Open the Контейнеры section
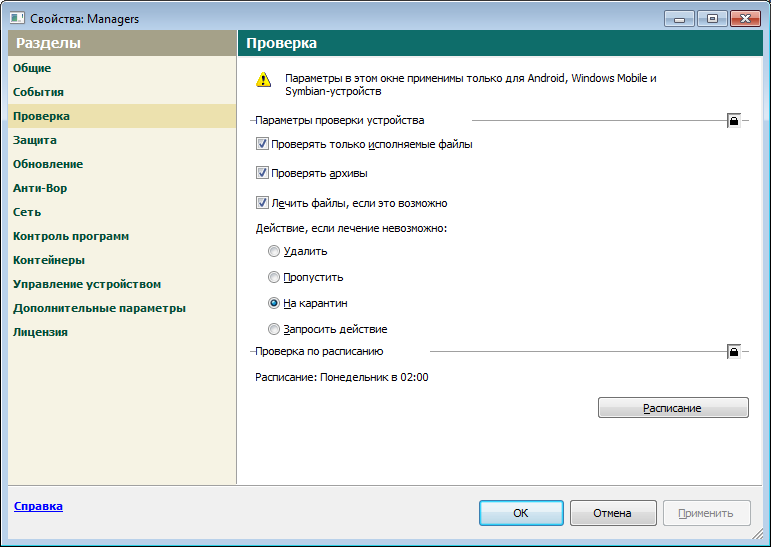Screen dimensions: 771x547 (122, 260)
